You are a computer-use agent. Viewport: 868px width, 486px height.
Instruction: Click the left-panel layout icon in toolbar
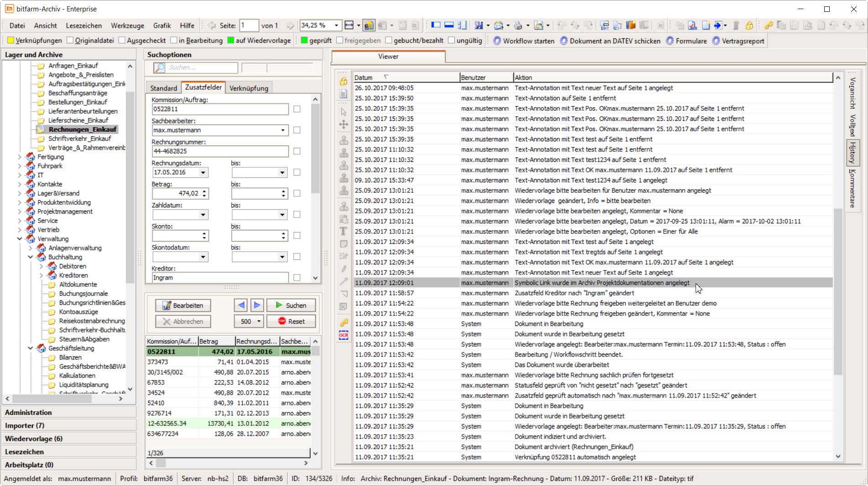tap(436, 26)
